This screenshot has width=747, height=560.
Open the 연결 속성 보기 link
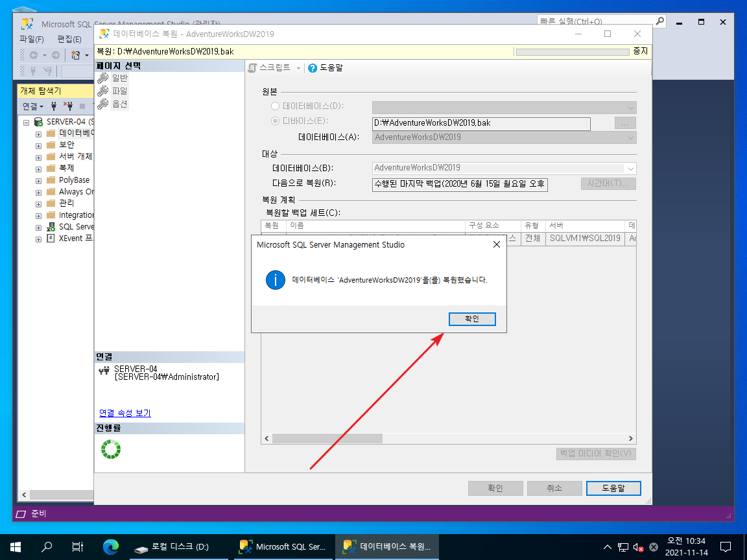pyautogui.click(x=124, y=413)
